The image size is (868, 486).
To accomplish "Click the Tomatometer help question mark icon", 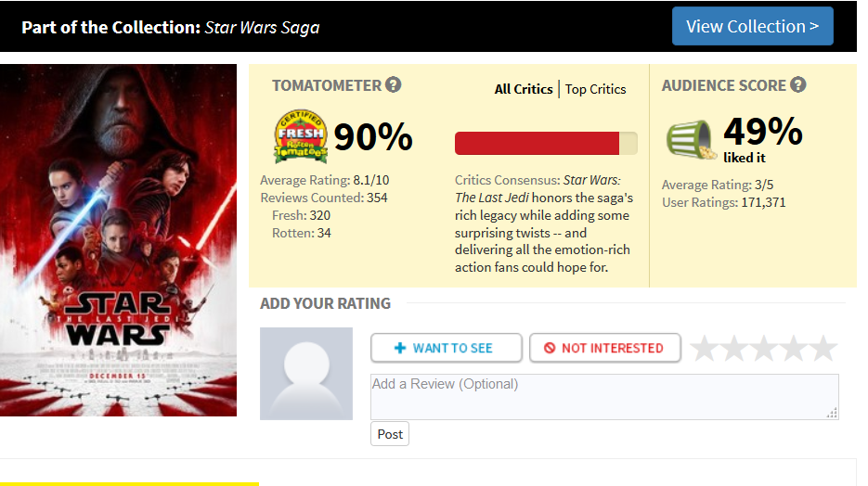I will (x=394, y=85).
